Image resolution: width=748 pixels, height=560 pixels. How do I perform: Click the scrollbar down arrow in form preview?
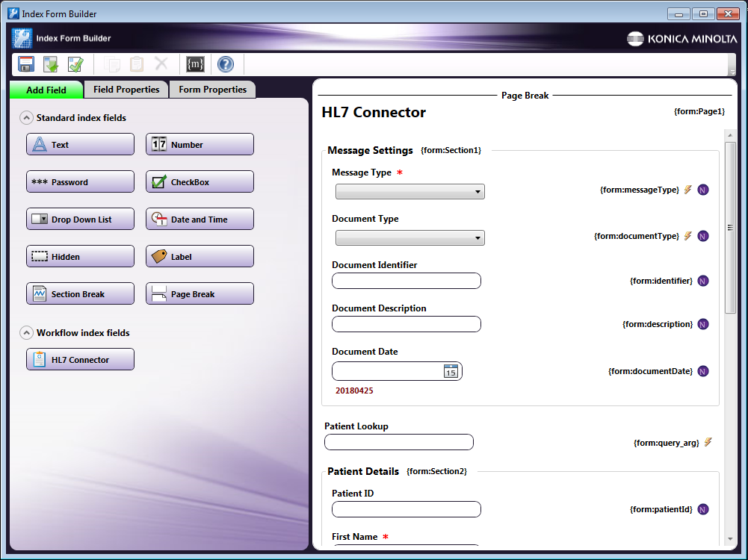click(730, 539)
